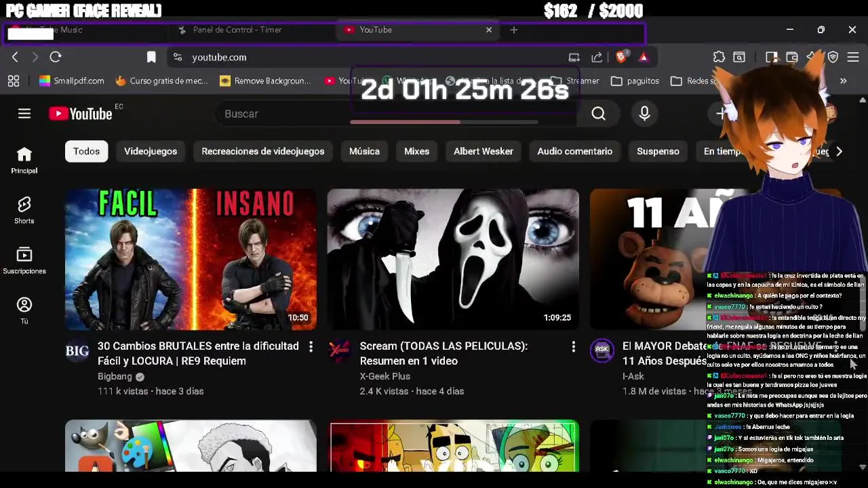
Task: Open X-Geek Plus channel avatar
Action: [339, 350]
